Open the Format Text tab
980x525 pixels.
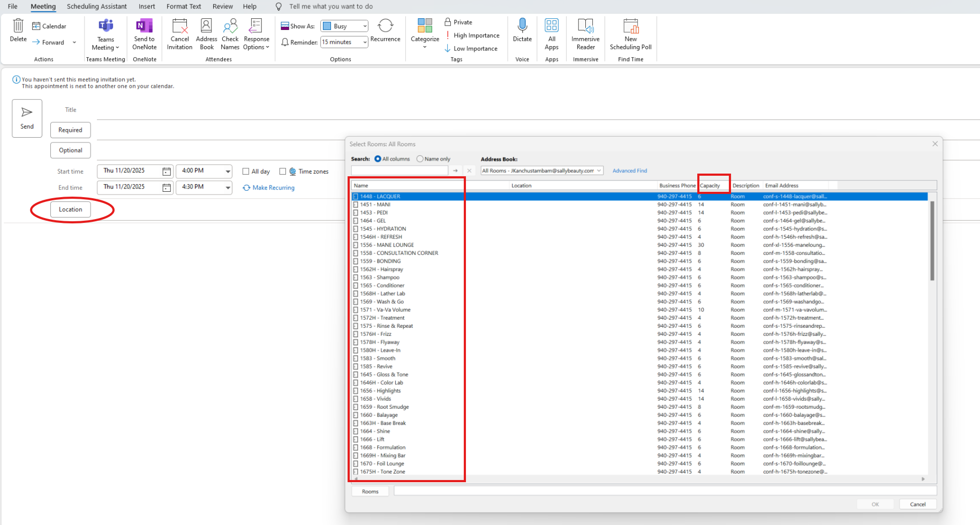click(x=184, y=6)
